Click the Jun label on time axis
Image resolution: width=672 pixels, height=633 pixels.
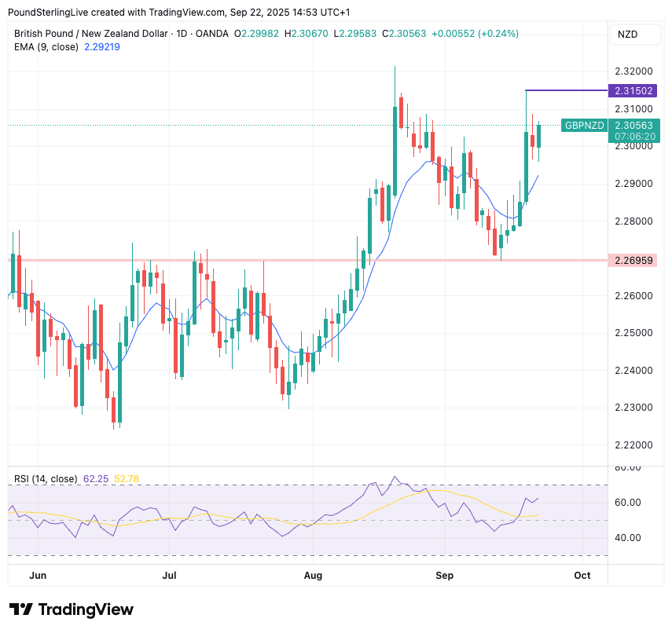pyautogui.click(x=38, y=576)
